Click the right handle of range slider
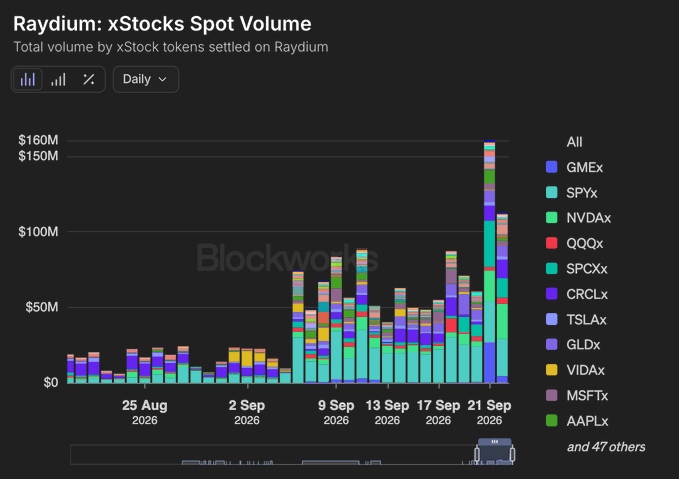The width and height of the screenshot is (679, 479). (x=512, y=454)
